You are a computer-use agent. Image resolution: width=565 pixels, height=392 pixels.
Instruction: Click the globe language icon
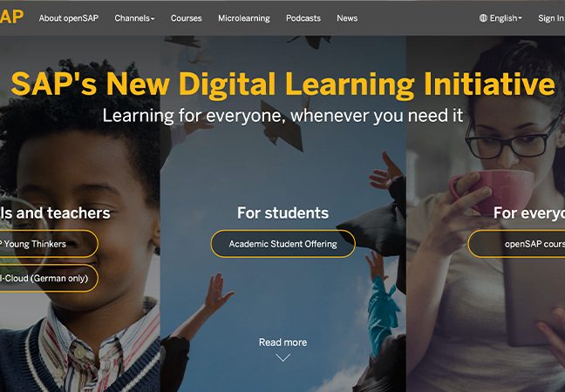[x=483, y=18]
